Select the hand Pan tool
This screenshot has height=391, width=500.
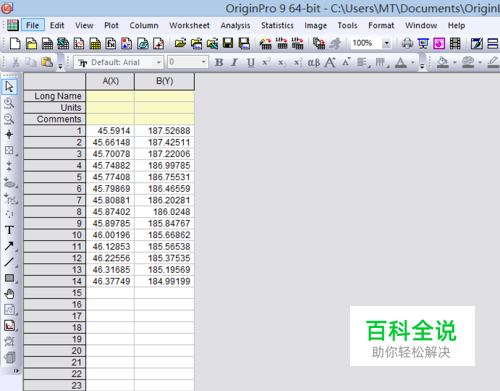[9, 294]
